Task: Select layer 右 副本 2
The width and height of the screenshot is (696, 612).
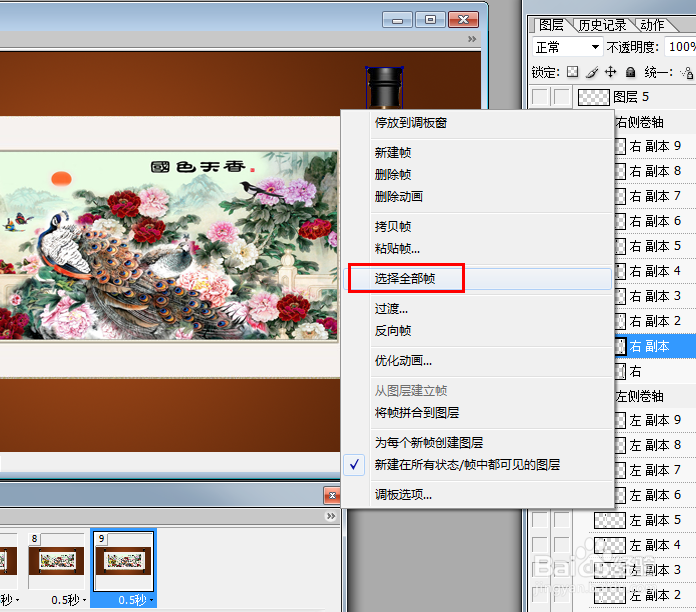Action: pyautogui.click(x=655, y=321)
